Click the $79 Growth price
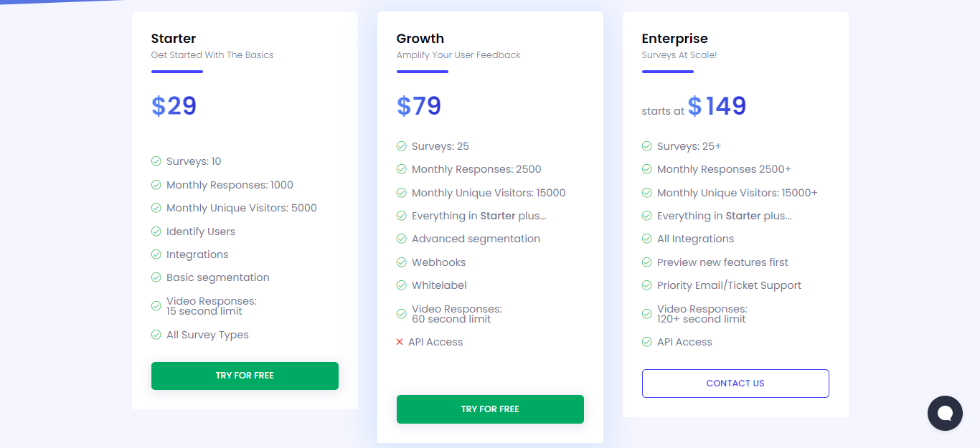980x448 pixels. pyautogui.click(x=419, y=106)
